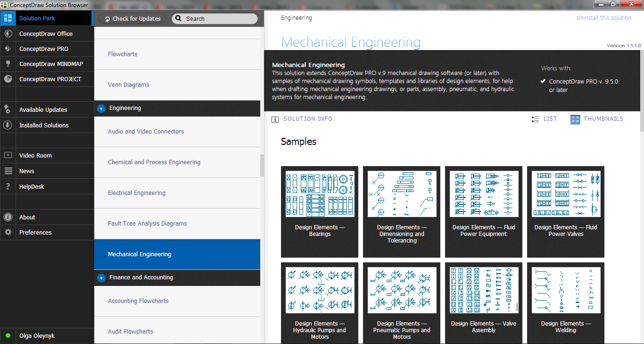Image resolution: width=644 pixels, height=344 pixels.
Task: Click the solutions list scrollbar thumb
Action: pyautogui.click(x=262, y=165)
